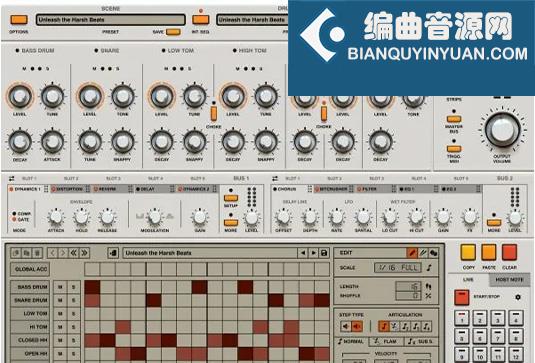
Task: Open the Chorus slot effect selector handle
Action: [x=310, y=189]
